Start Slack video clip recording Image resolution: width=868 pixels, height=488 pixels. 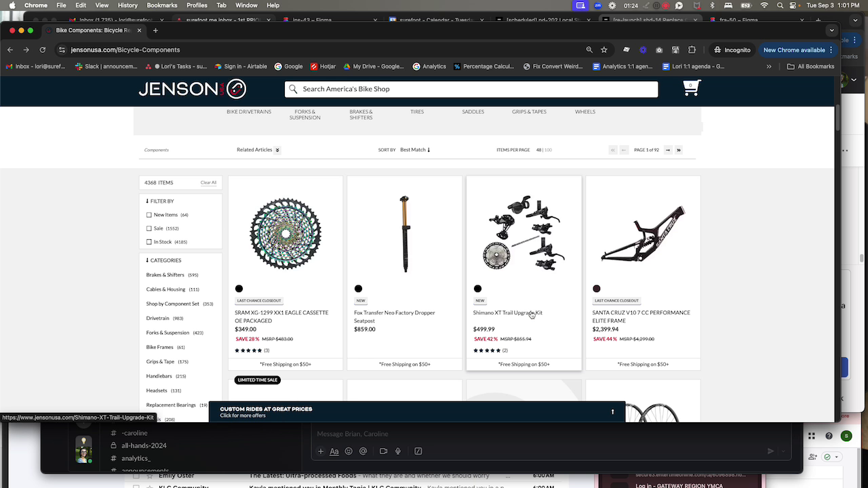pos(383,451)
